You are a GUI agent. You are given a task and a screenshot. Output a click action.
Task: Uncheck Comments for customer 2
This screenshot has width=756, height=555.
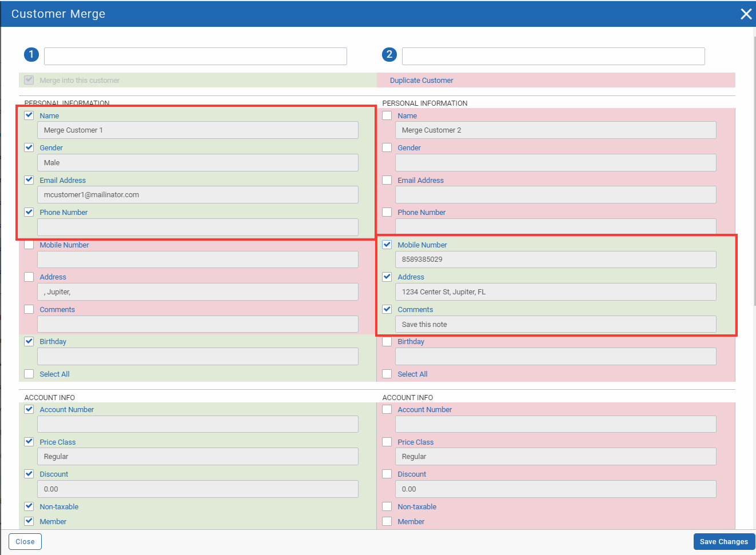[387, 309]
